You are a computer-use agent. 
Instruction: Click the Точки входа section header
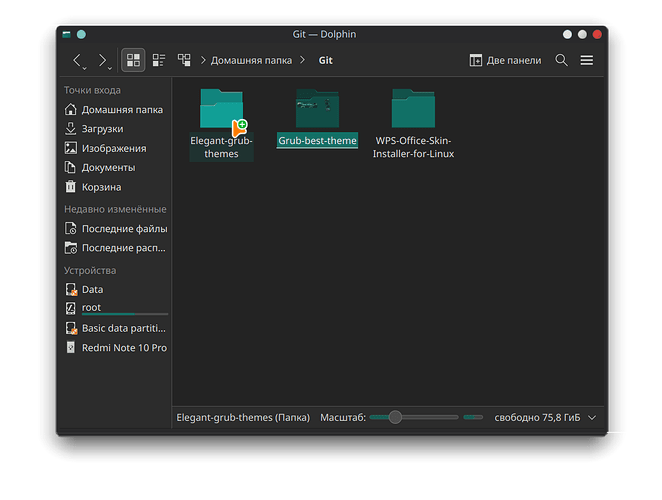[92, 90]
